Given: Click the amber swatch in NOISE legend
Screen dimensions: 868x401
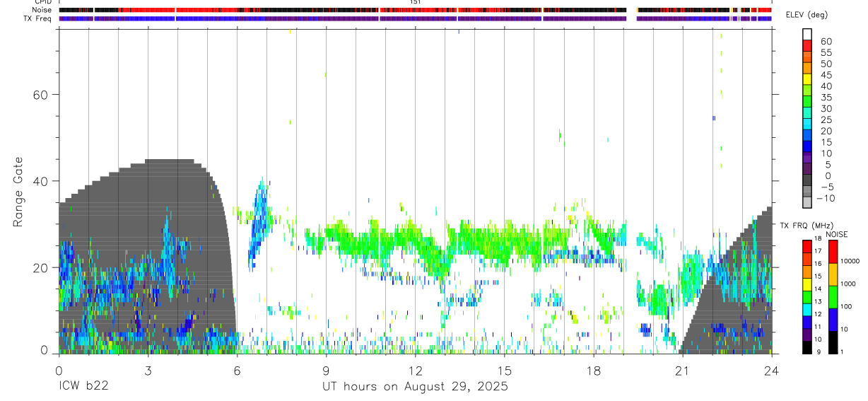Looking at the screenshot, I should [x=833, y=274].
